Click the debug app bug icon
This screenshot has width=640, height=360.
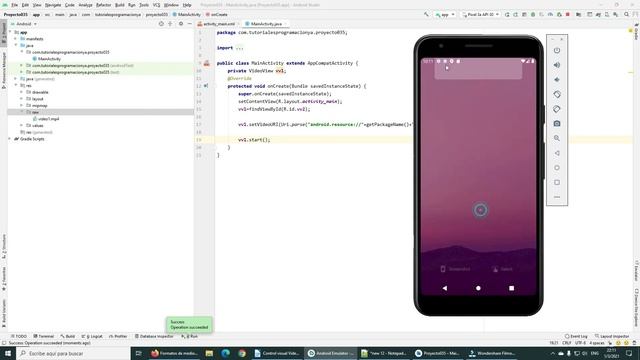point(533,14)
